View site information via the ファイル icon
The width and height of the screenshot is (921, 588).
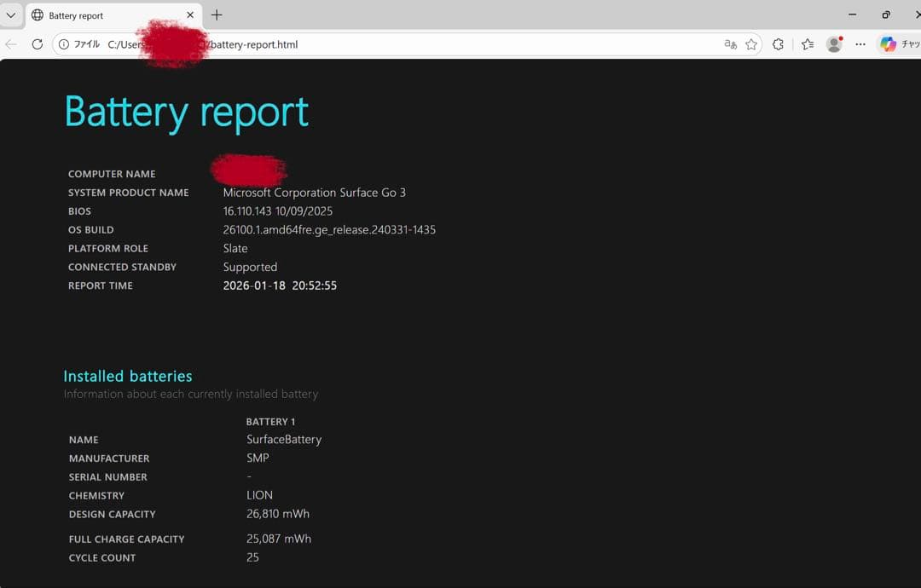tap(62, 44)
